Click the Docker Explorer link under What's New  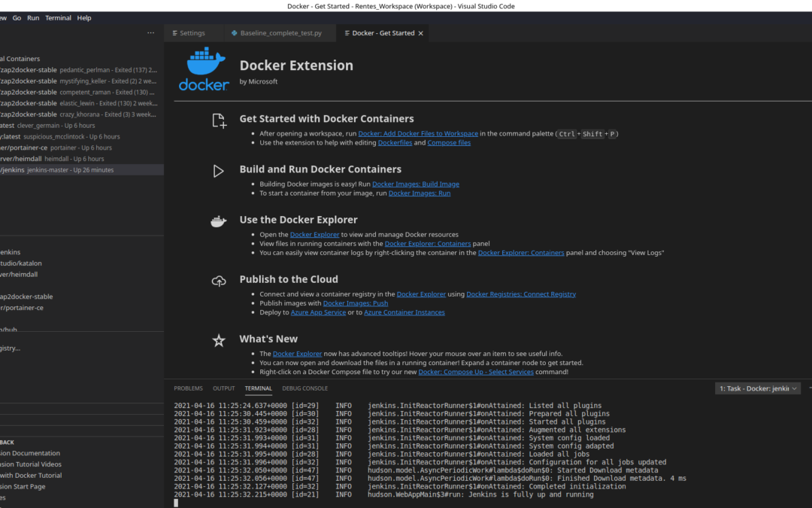pyautogui.click(x=297, y=354)
